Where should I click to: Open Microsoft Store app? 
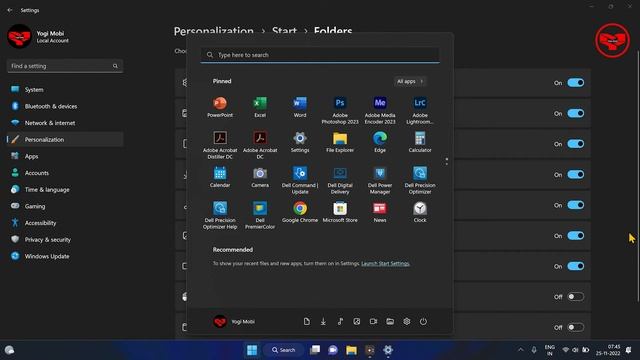pos(340,212)
